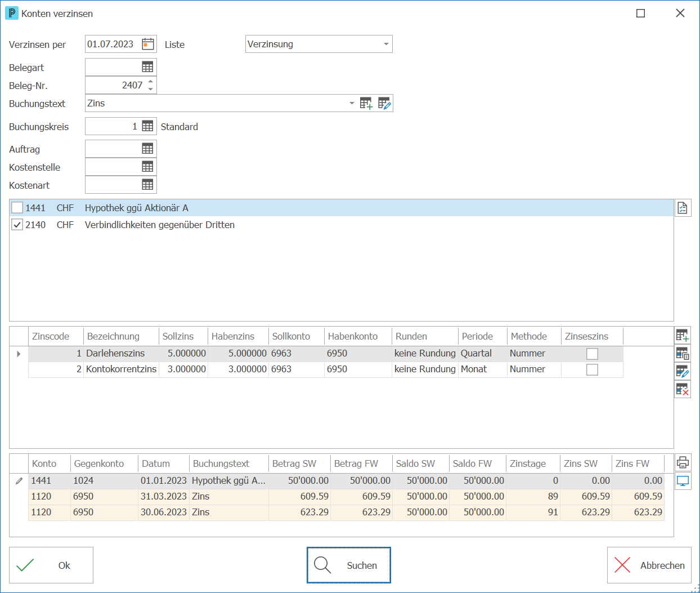The image size is (700, 593).
Task: Enable Zinseszins for Kontokorrentzins
Action: 592,369
